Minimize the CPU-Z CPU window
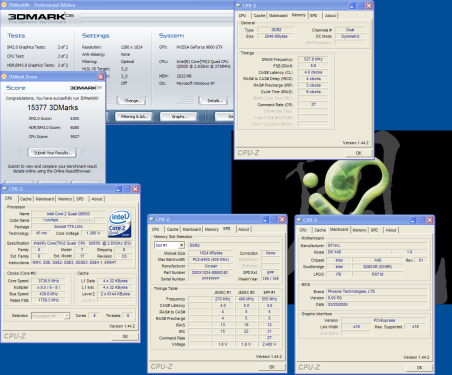The height and width of the screenshot is (375, 452). click(x=119, y=189)
